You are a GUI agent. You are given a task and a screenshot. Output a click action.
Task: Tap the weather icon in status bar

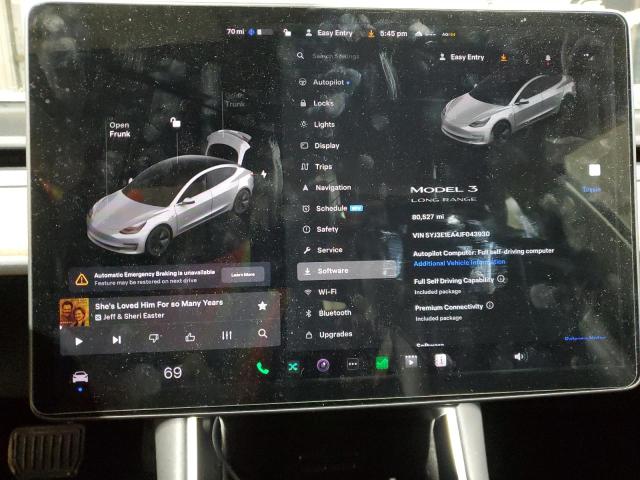[418, 34]
